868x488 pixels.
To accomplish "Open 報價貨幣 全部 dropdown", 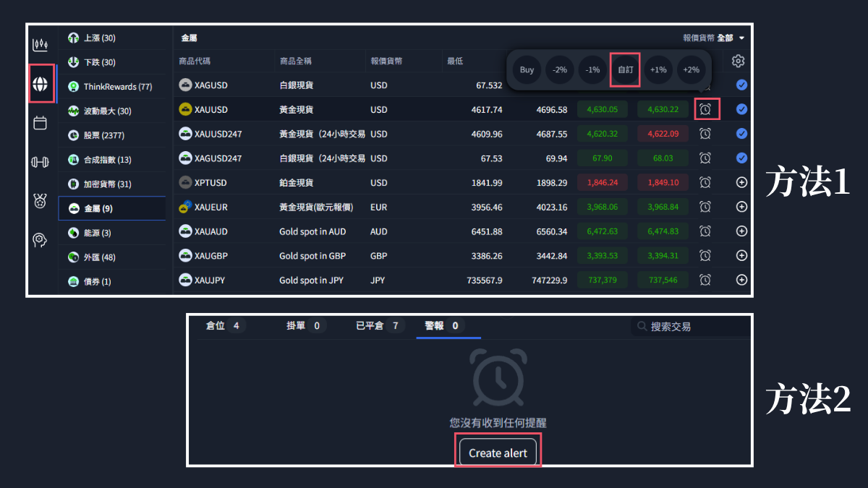I will coord(713,38).
